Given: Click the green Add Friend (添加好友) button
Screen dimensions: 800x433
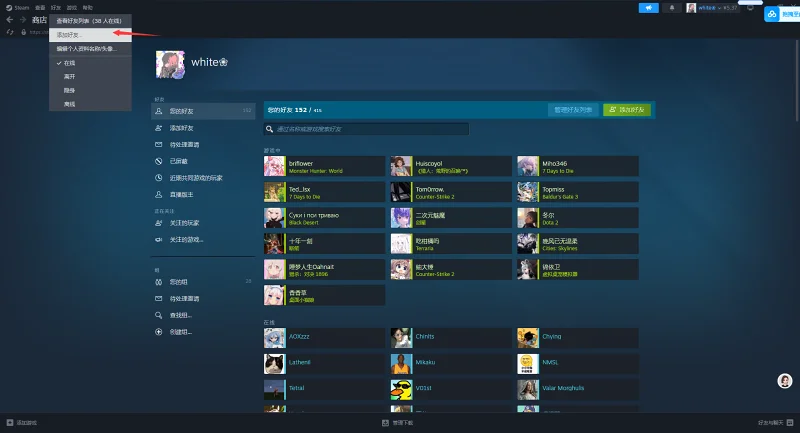Looking at the screenshot, I should 627,109.
